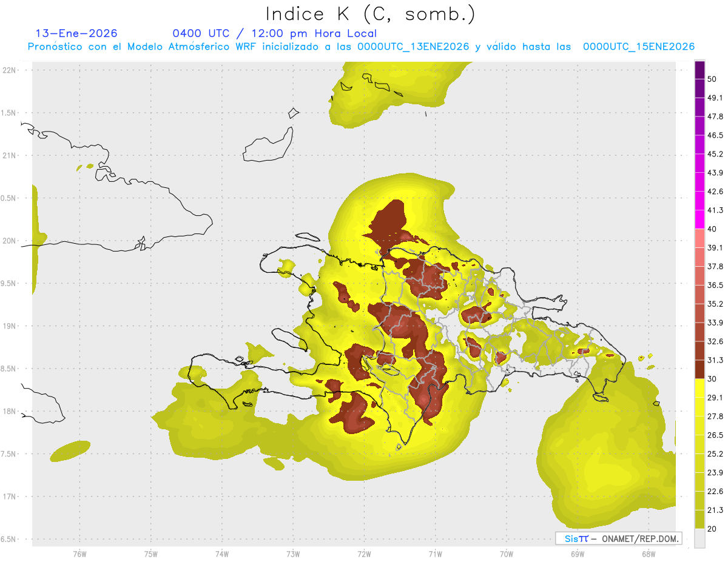
Task: Click the legend value "26.5"
Action: click(715, 435)
